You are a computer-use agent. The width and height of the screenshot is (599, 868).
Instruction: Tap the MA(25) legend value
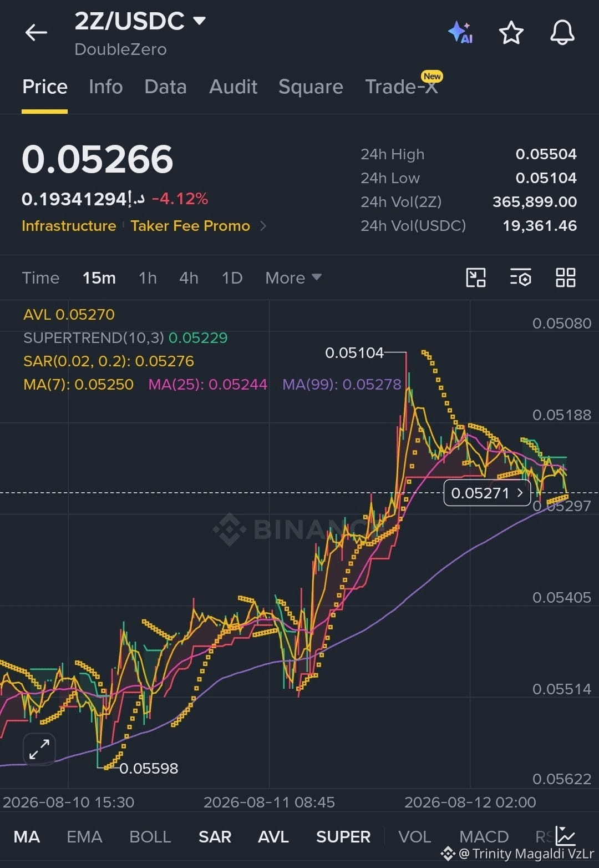pos(208,384)
